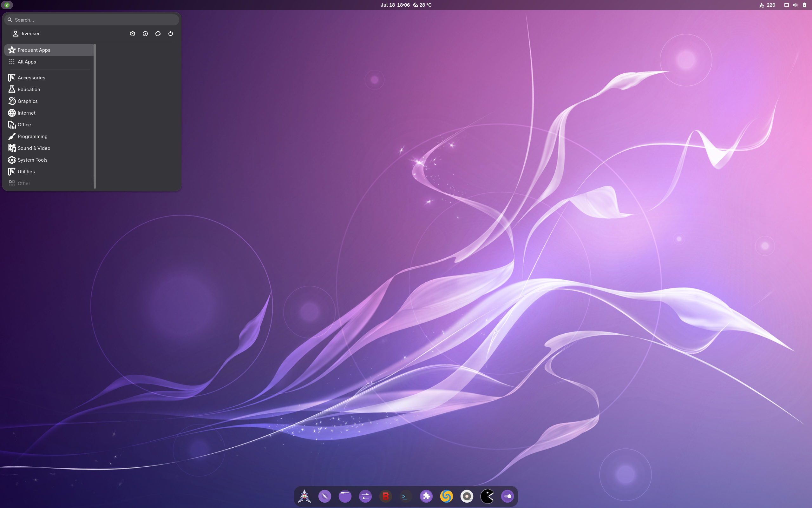Open the System Tools category
This screenshot has width=812, height=508.
point(49,160)
